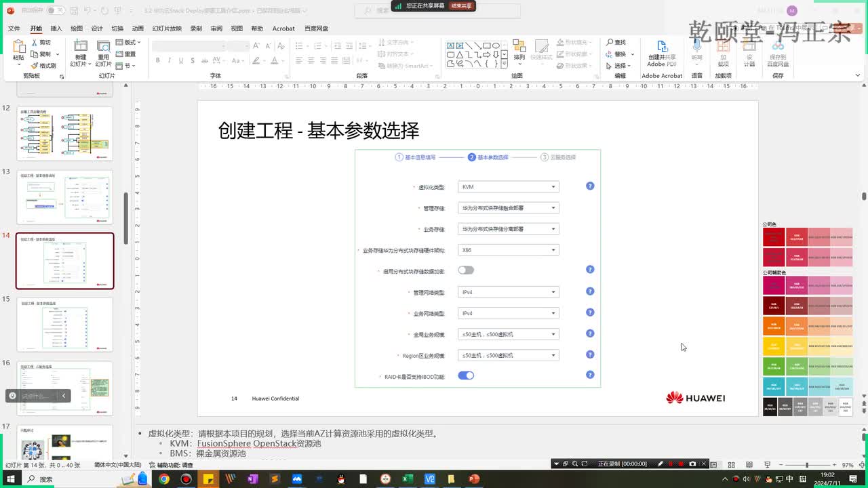Select the text box shape in shapes gallery
868x488 pixels.
click(x=451, y=45)
